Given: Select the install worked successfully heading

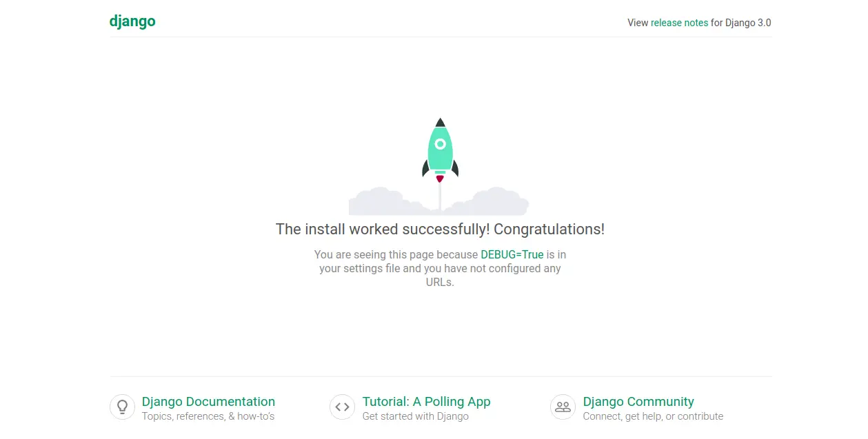Looking at the screenshot, I should tap(440, 229).
